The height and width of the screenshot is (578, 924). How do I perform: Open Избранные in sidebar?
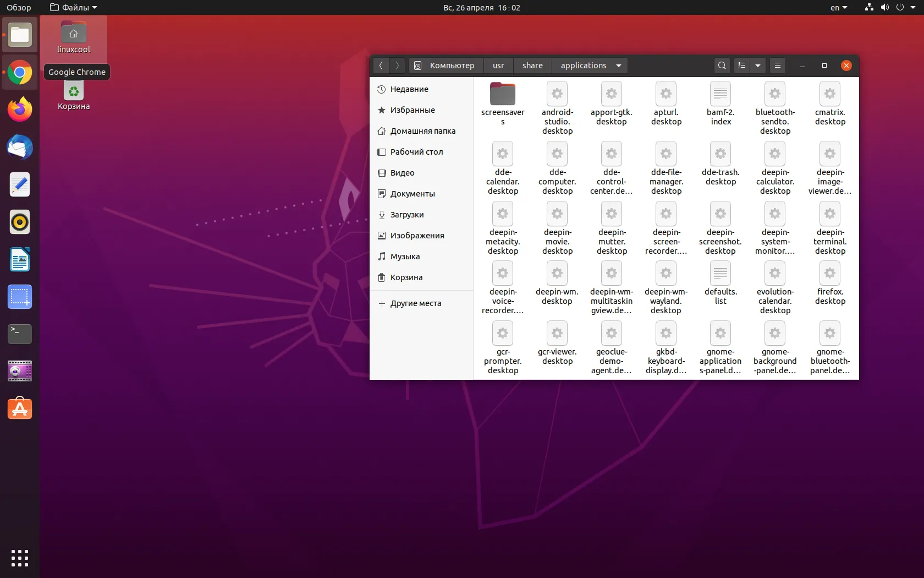point(421,110)
